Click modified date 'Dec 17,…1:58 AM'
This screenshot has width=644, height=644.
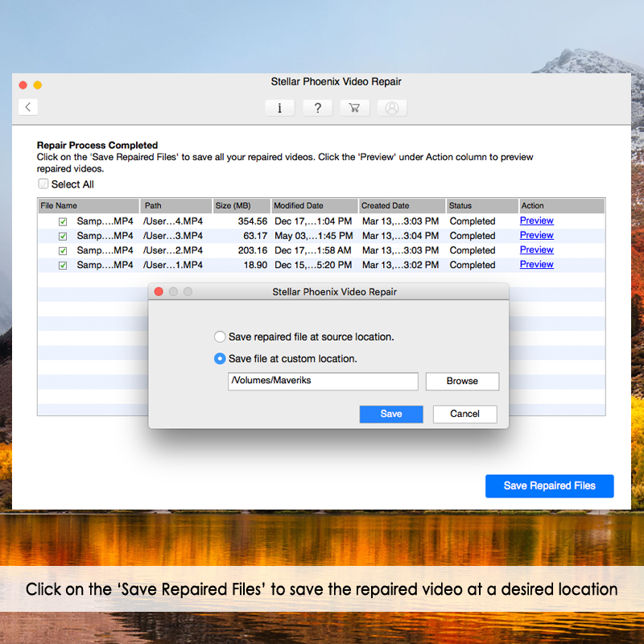[x=313, y=250]
